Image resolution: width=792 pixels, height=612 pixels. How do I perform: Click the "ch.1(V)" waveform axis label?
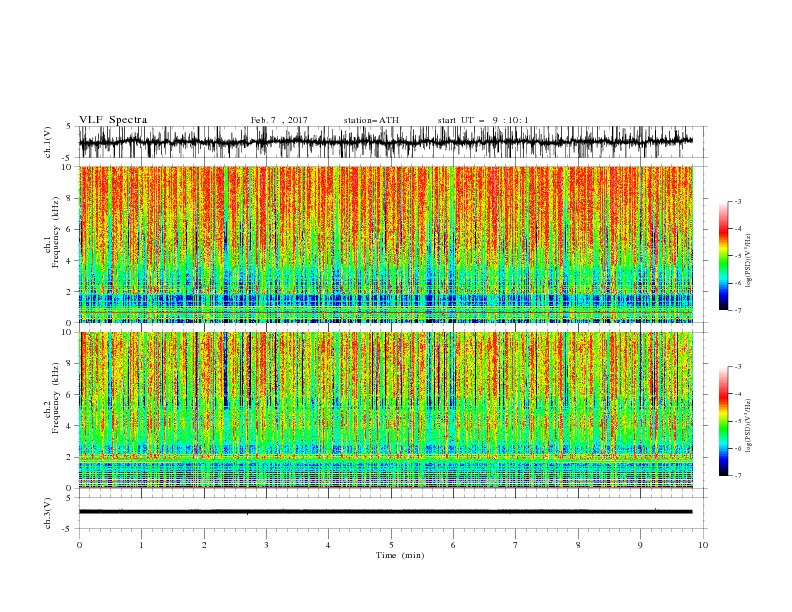(48, 142)
